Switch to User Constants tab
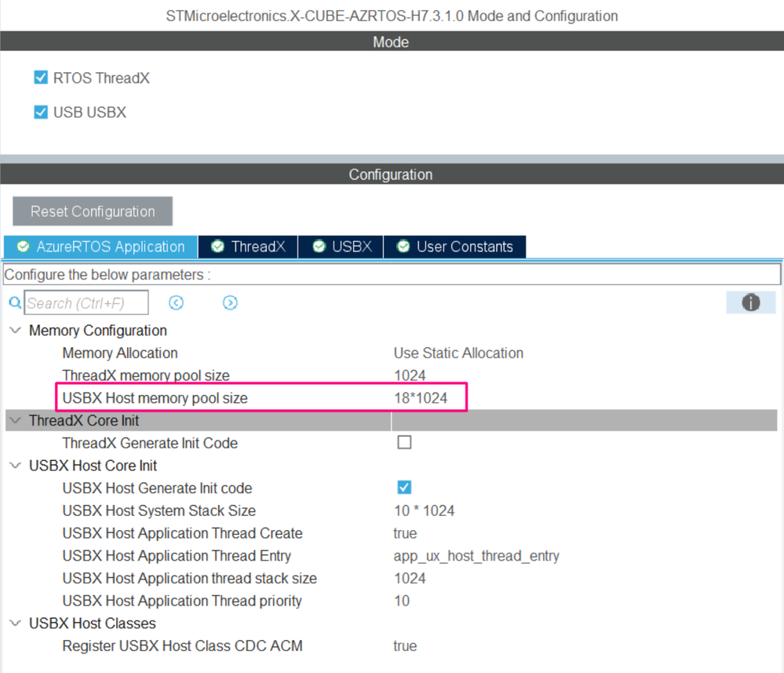This screenshot has width=784, height=673. pyautogui.click(x=454, y=247)
